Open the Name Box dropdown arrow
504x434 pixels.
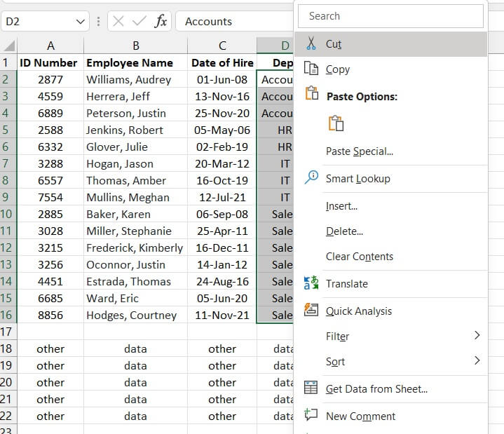pyautogui.click(x=81, y=22)
